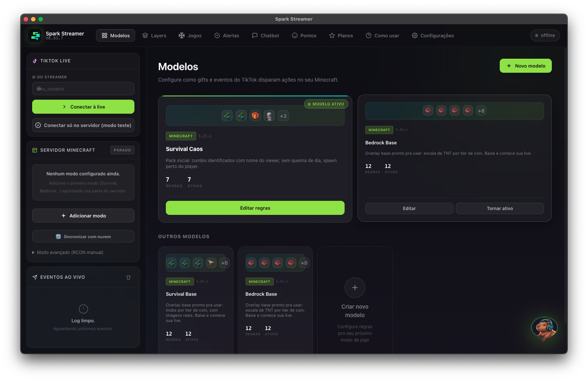Image resolution: width=588 pixels, height=381 pixels.
Task: Go to the Jogos tab
Action: [x=190, y=35]
